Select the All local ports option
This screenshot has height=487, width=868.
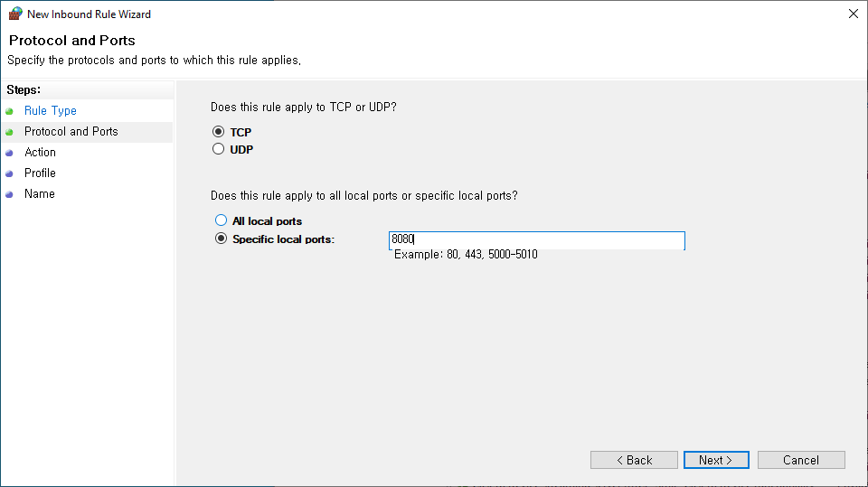pyautogui.click(x=221, y=220)
